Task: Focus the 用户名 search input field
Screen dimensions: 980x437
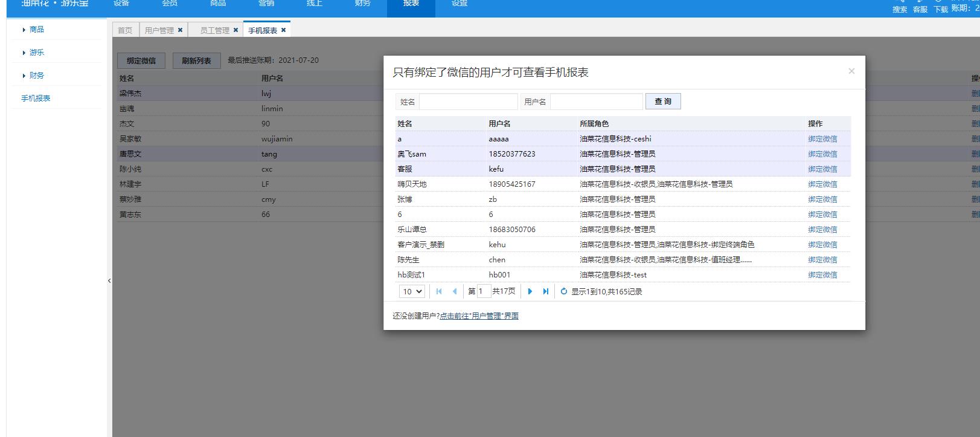Action: (x=597, y=102)
